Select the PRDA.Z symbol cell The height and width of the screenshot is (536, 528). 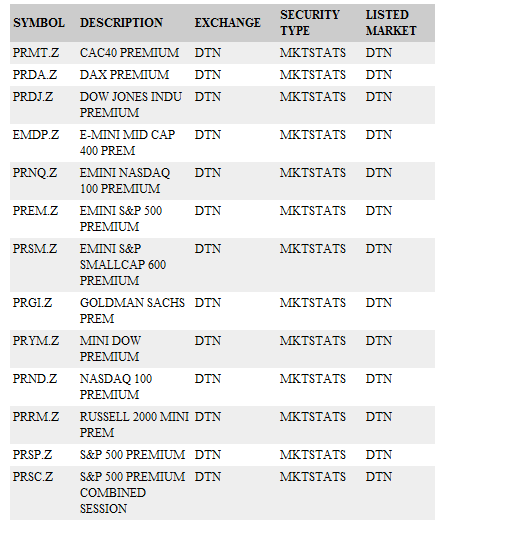[35, 75]
